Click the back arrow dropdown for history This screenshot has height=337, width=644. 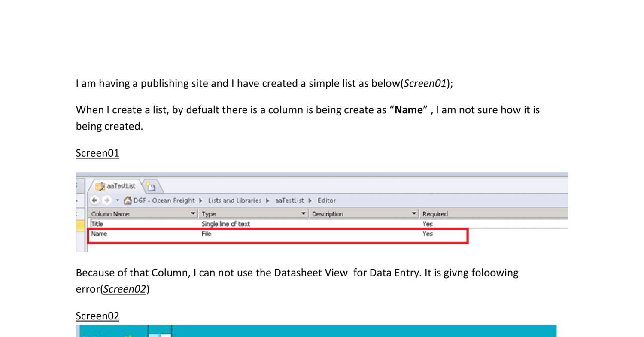click(x=117, y=200)
